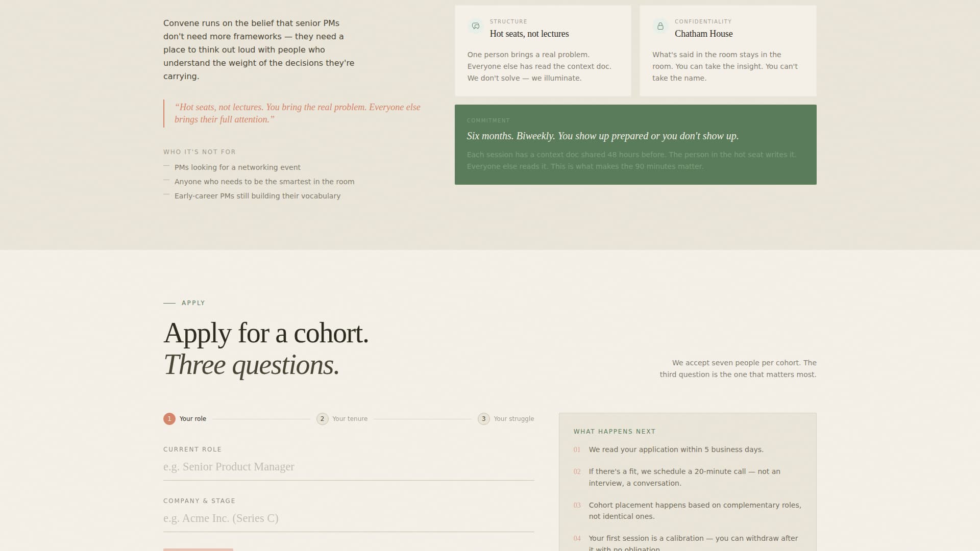Click the "WHAT HAPPENS NEXT" heading
The width and height of the screenshot is (980, 551).
tap(614, 431)
